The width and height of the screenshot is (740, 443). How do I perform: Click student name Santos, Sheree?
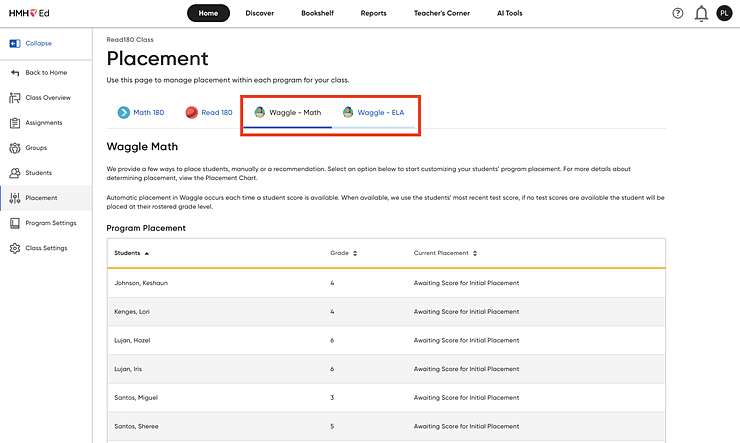(x=136, y=426)
